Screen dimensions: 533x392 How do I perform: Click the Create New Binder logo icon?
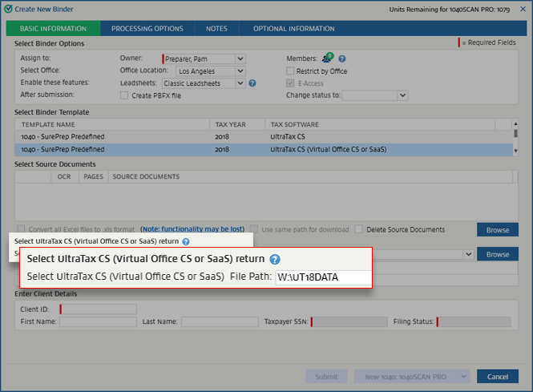click(x=8, y=9)
